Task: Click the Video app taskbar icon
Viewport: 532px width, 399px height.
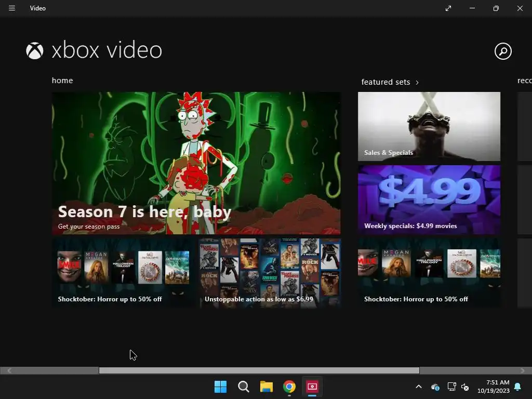Action: click(x=312, y=387)
